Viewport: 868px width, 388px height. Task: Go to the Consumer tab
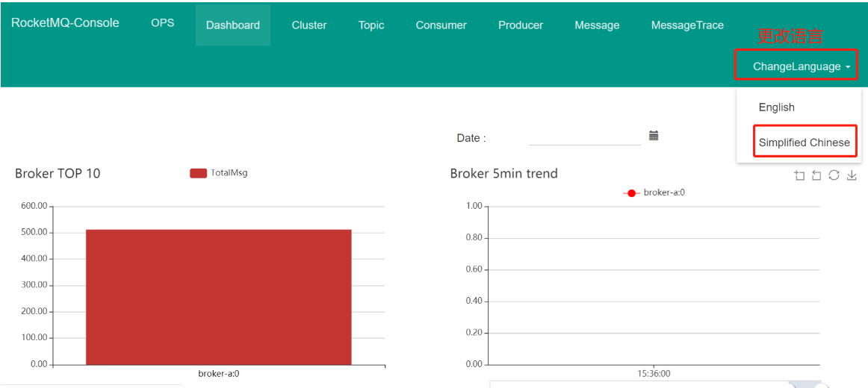(441, 25)
